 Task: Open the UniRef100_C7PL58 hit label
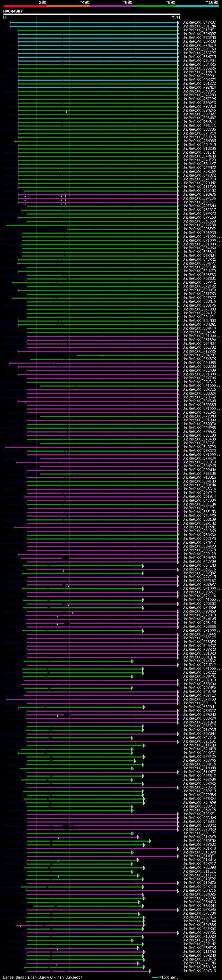pyautogui.click(x=199, y=218)
